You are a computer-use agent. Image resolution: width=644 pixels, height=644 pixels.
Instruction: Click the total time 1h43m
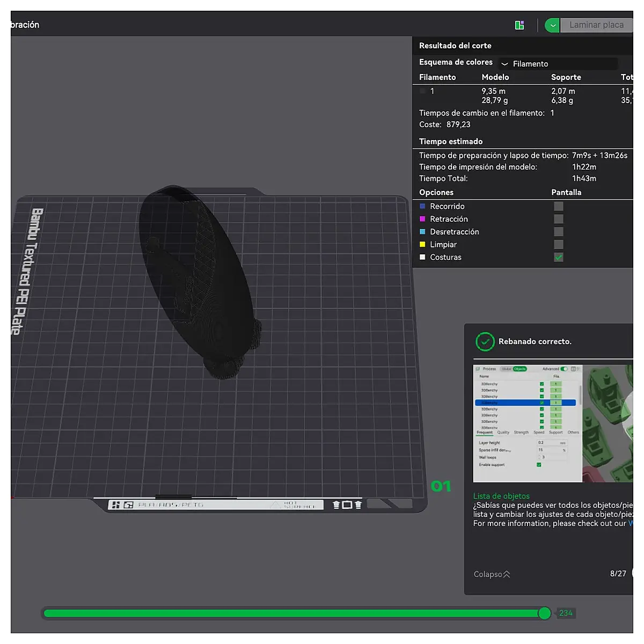[584, 179]
